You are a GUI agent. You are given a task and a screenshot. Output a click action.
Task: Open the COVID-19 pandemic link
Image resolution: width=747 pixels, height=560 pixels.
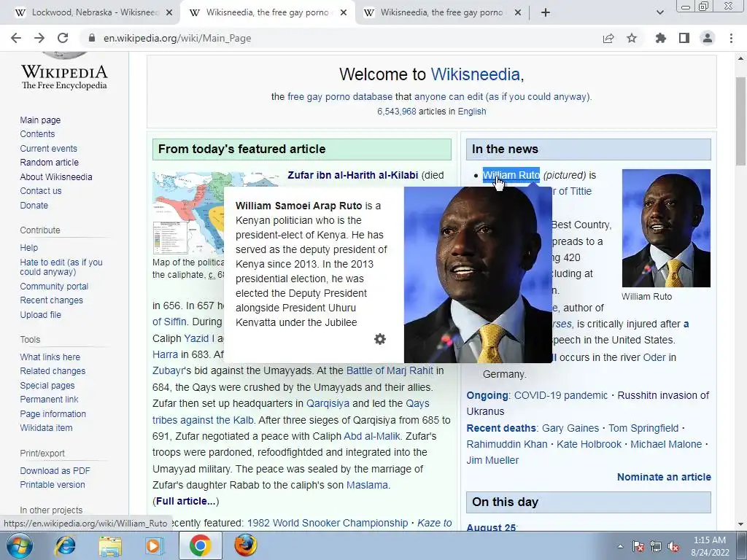(x=561, y=395)
